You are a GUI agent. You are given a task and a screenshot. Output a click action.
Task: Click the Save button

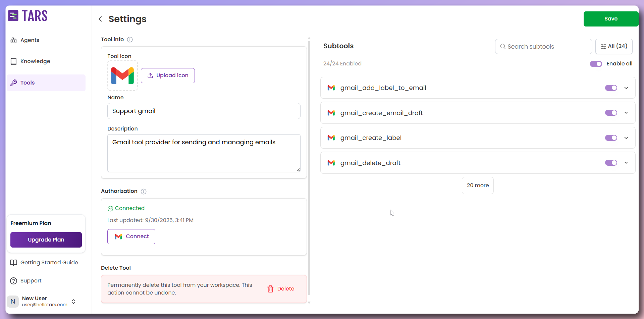(x=611, y=19)
